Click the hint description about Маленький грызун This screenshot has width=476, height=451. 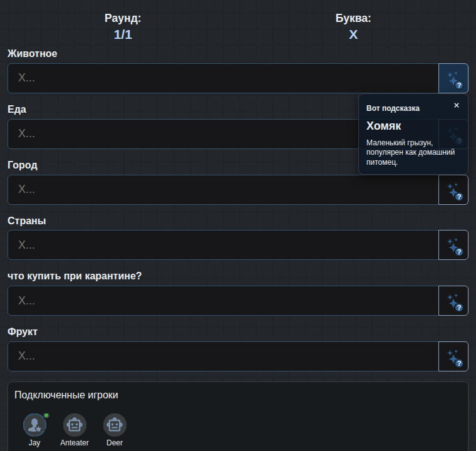click(x=410, y=152)
